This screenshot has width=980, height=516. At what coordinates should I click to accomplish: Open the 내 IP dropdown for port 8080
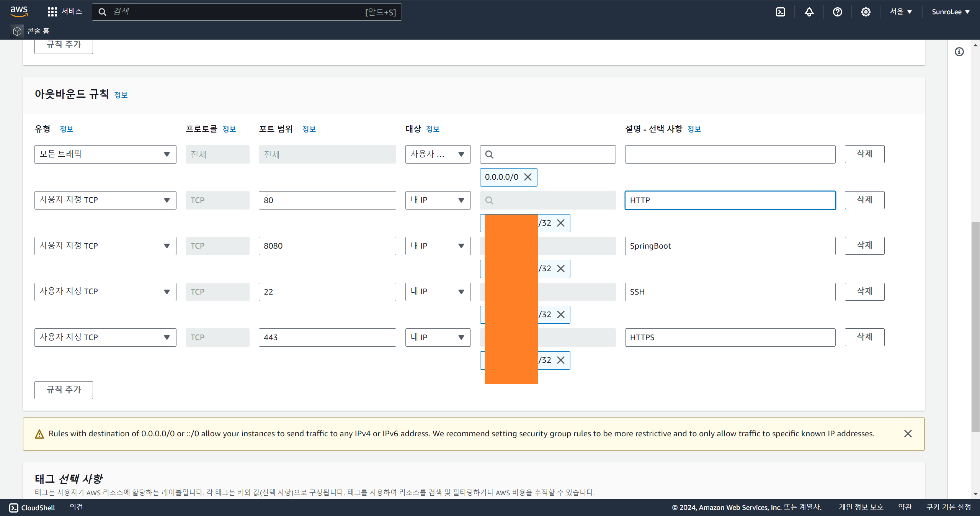click(438, 246)
